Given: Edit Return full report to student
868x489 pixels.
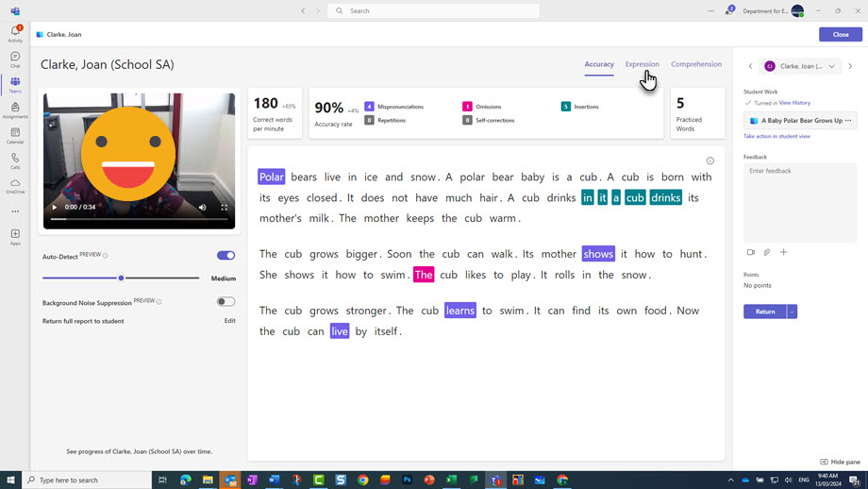Looking at the screenshot, I should [x=229, y=321].
